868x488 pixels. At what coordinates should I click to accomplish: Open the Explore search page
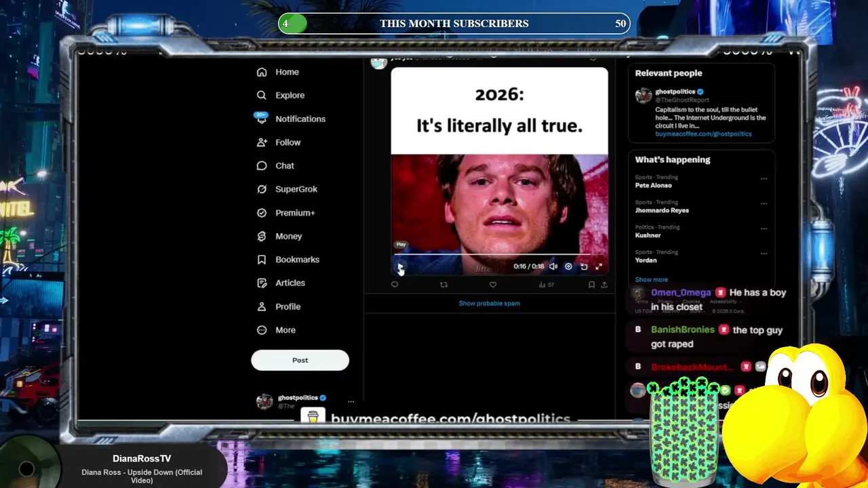tap(281, 96)
